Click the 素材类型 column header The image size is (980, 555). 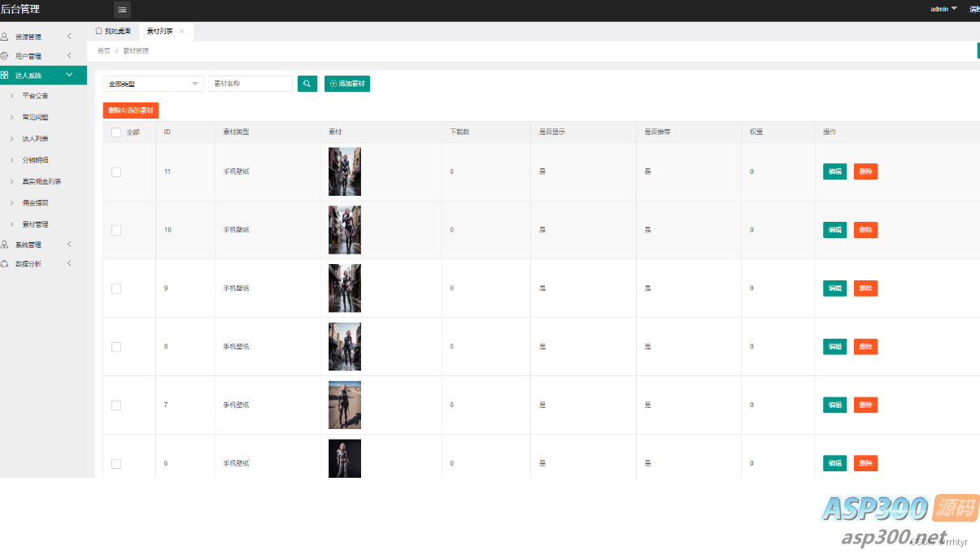[x=236, y=132]
